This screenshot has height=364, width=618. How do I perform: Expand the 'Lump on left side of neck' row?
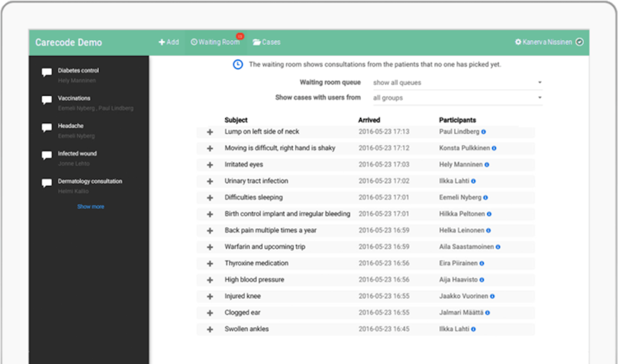coord(210,132)
